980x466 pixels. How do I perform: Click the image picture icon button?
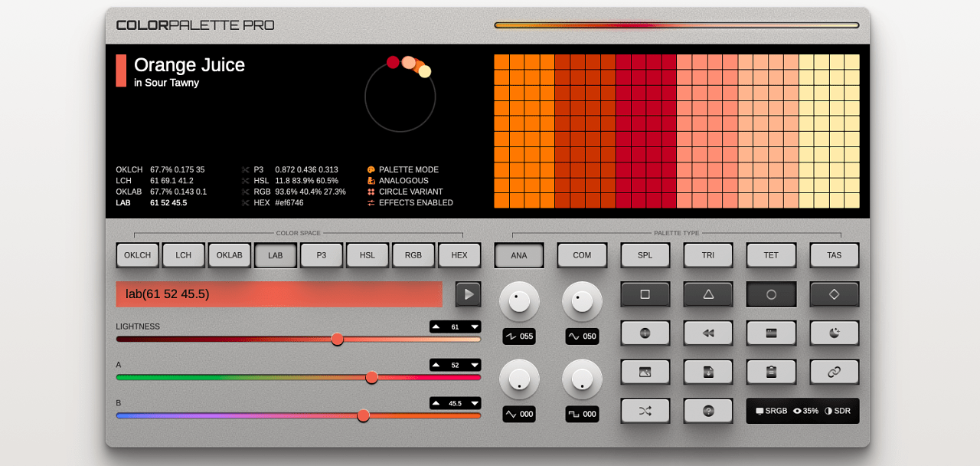[x=645, y=372]
